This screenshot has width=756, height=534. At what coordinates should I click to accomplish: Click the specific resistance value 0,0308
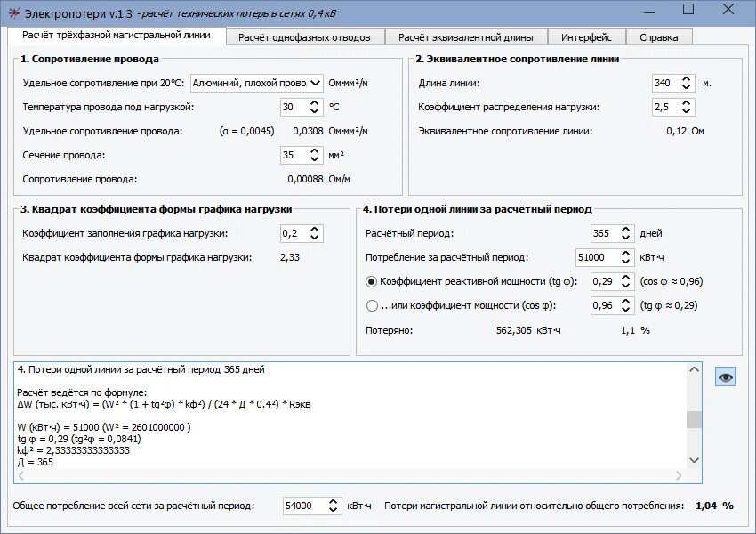click(308, 131)
